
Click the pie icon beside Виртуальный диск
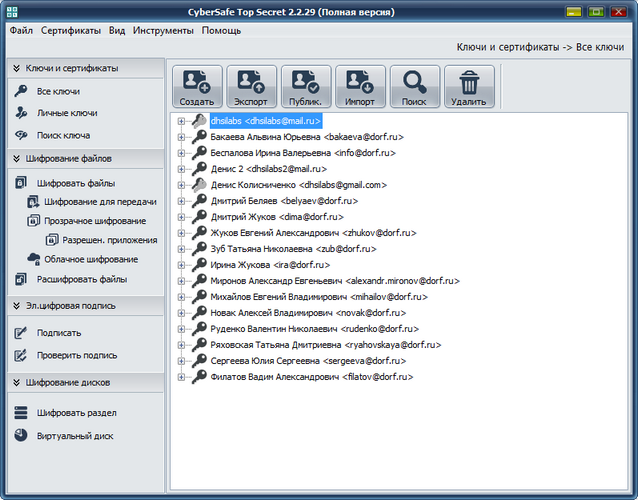click(21, 435)
